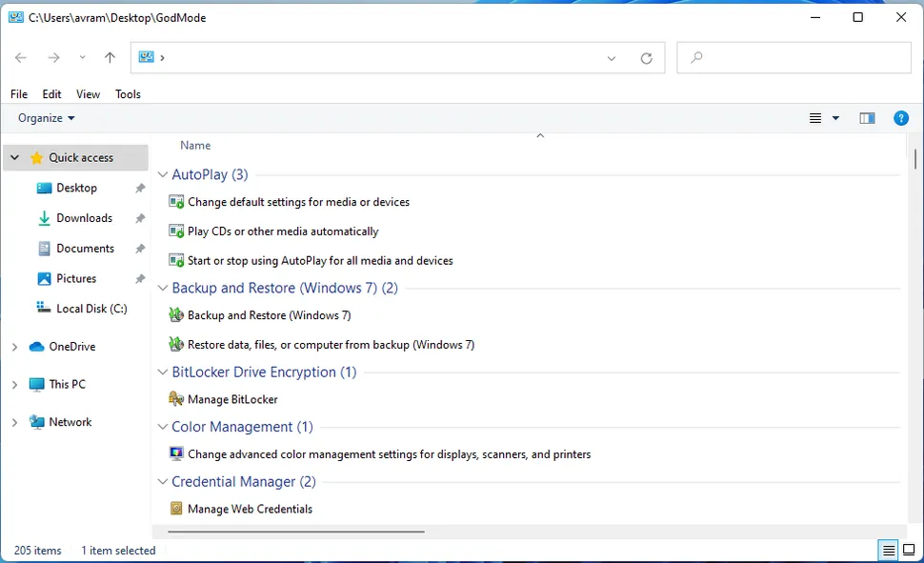Open the File menu
Image resolution: width=924 pixels, height=563 pixels.
19,94
